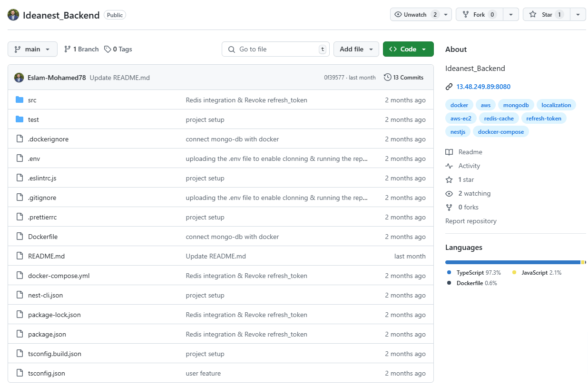
Task: Select the refresh-token topic tag
Action: 544,118
